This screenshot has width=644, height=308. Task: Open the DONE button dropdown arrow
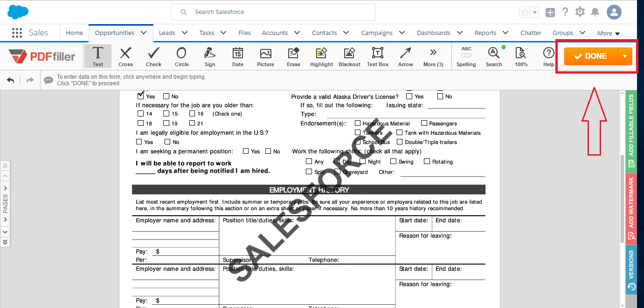pos(625,56)
